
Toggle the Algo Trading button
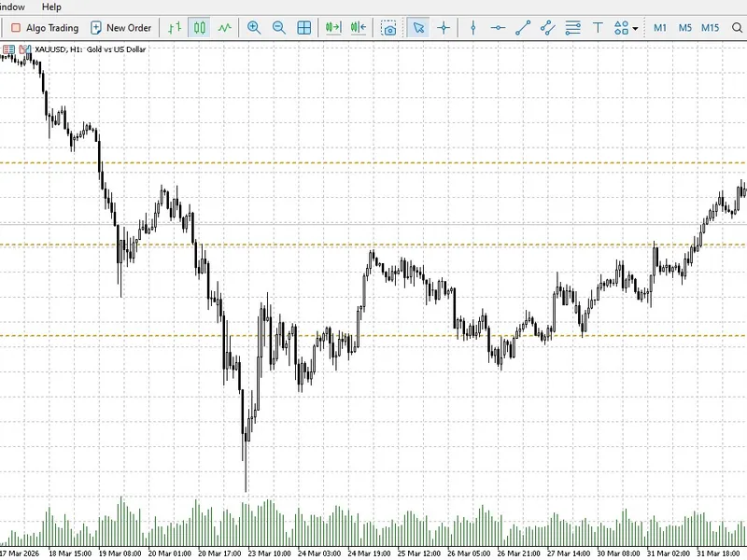coord(45,28)
